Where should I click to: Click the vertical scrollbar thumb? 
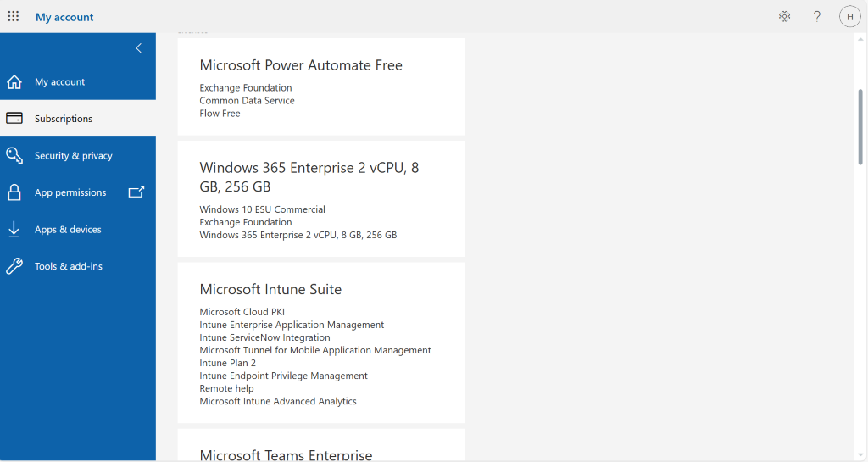point(860,126)
